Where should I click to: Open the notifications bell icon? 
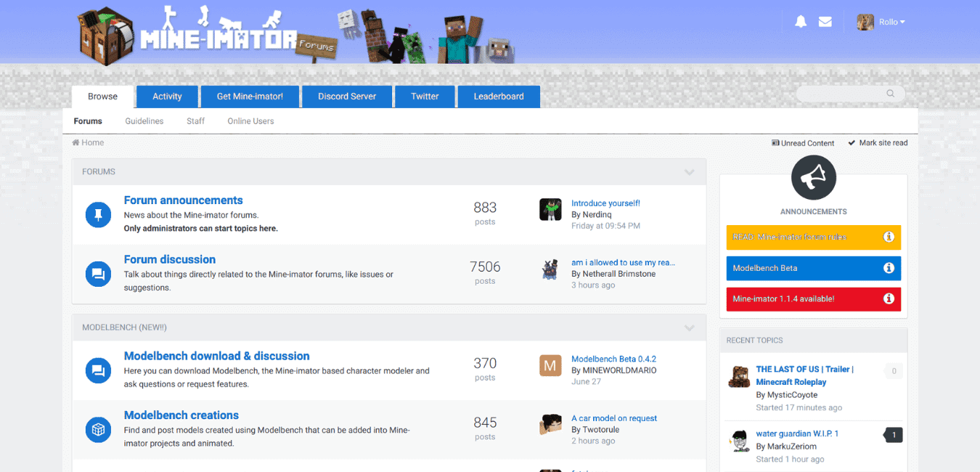[x=801, y=22]
